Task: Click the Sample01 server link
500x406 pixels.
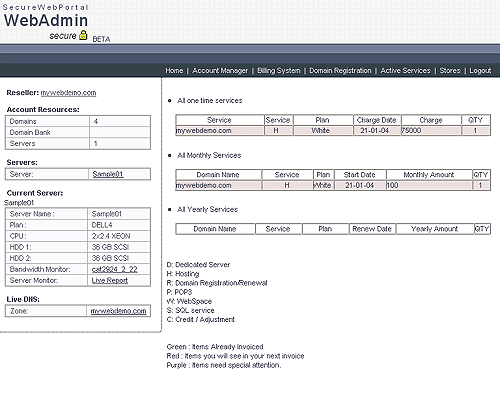Action: click(x=108, y=174)
